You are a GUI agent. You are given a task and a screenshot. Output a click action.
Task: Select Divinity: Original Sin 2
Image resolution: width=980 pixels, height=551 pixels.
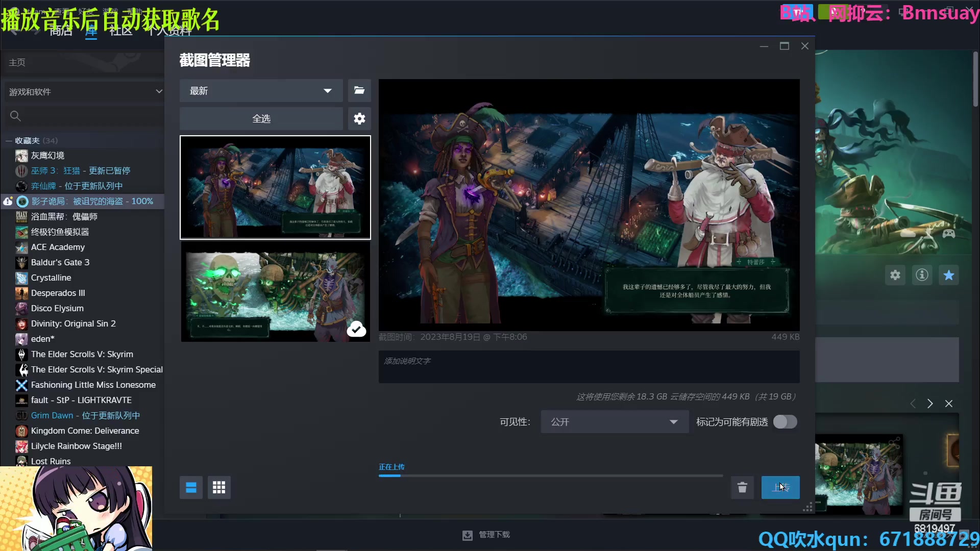pyautogui.click(x=73, y=323)
